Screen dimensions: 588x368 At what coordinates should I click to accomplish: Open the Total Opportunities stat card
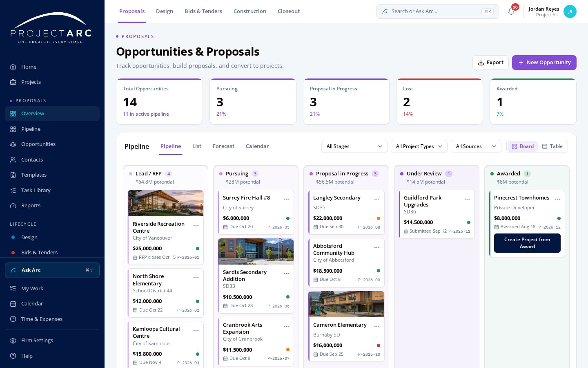(x=160, y=101)
